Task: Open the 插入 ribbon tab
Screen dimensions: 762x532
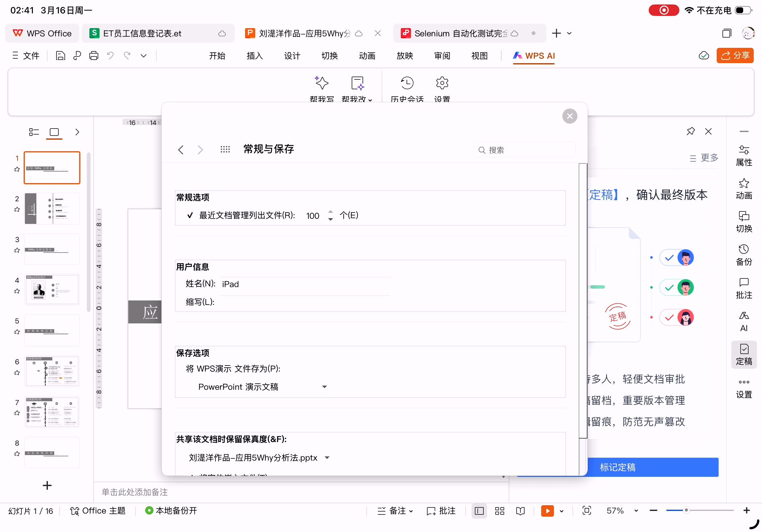Action: pyautogui.click(x=255, y=56)
